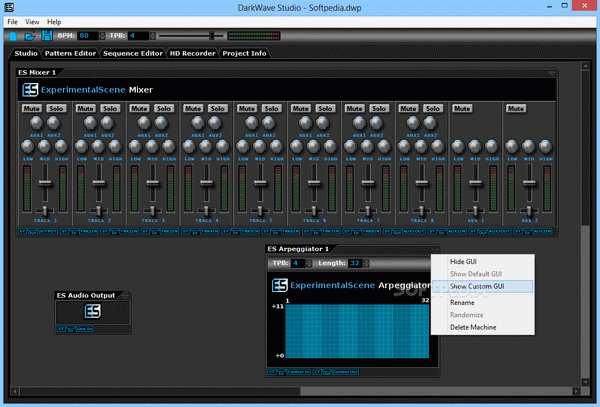Mute Track 1 in the mixer
Viewport: 600px width, 407px height.
point(31,109)
